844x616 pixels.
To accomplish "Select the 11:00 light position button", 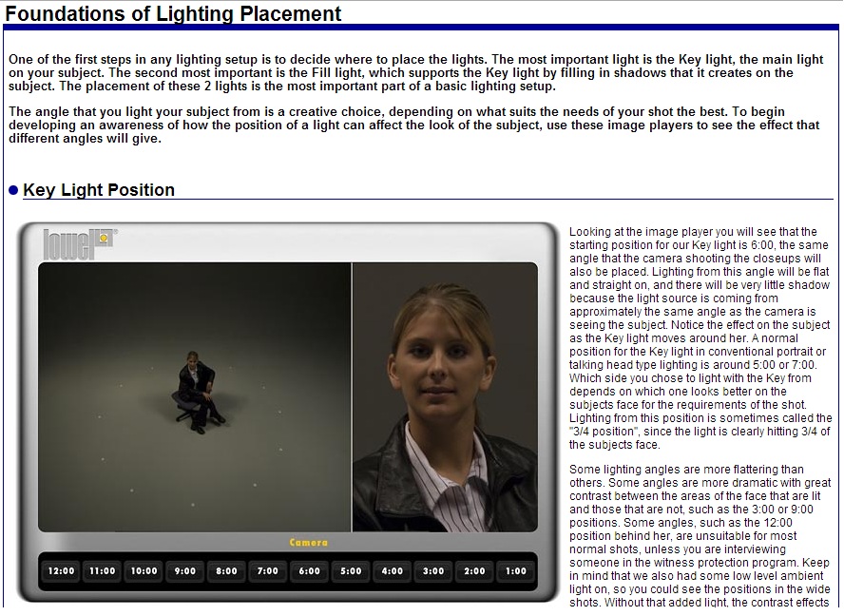I will tap(102, 571).
